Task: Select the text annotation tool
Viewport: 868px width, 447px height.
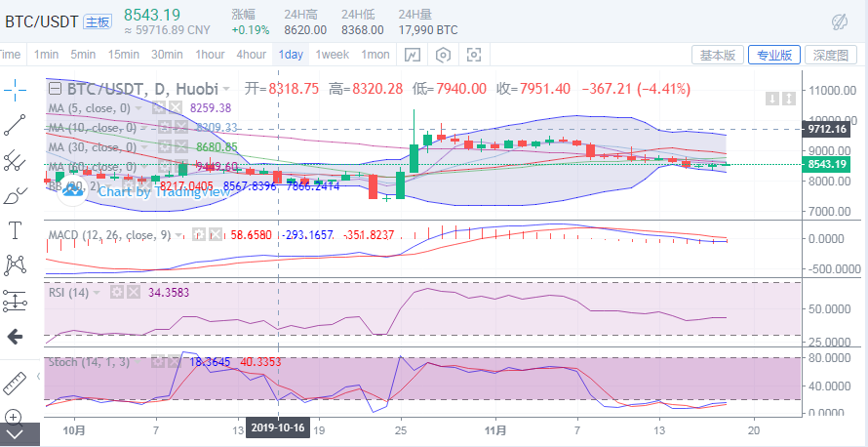Action: (15, 230)
